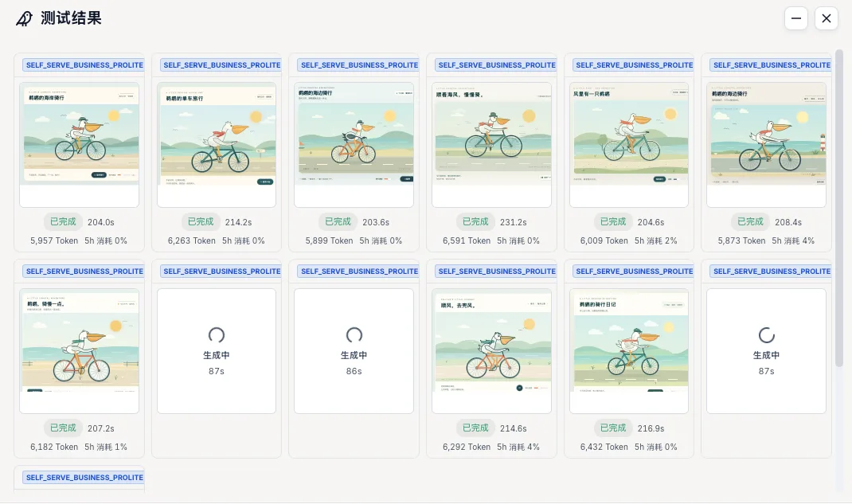Select the "5,899 Token" text

[330, 240]
